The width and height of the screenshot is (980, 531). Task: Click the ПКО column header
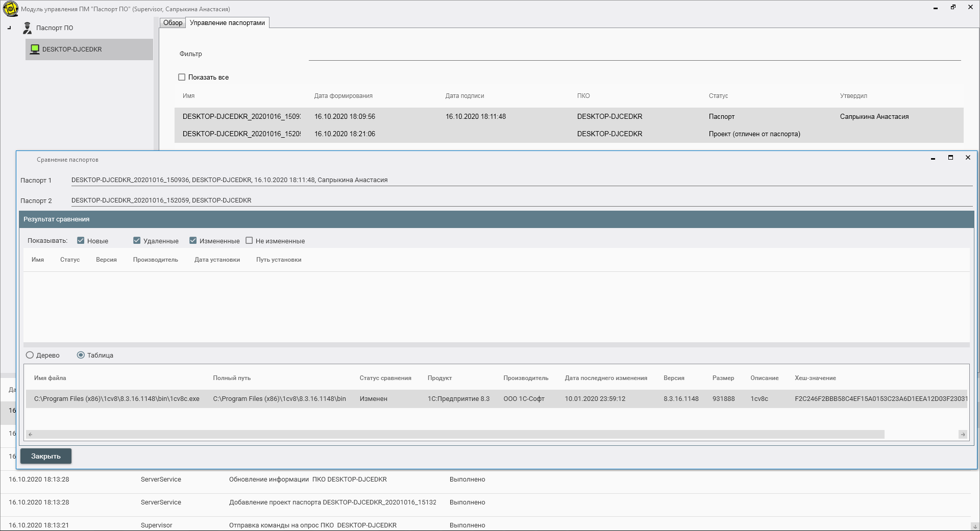583,96
